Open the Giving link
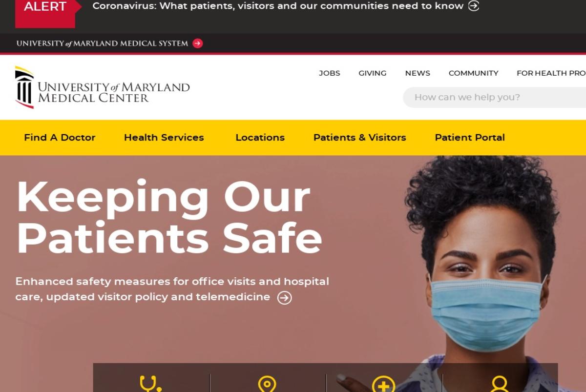Image resolution: width=586 pixels, height=392 pixels. (x=373, y=73)
